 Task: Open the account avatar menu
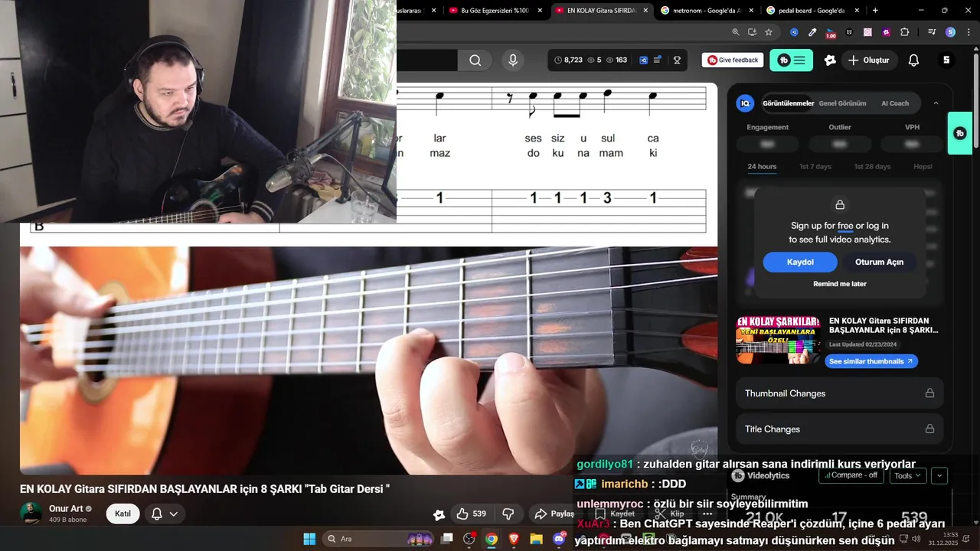pos(946,60)
